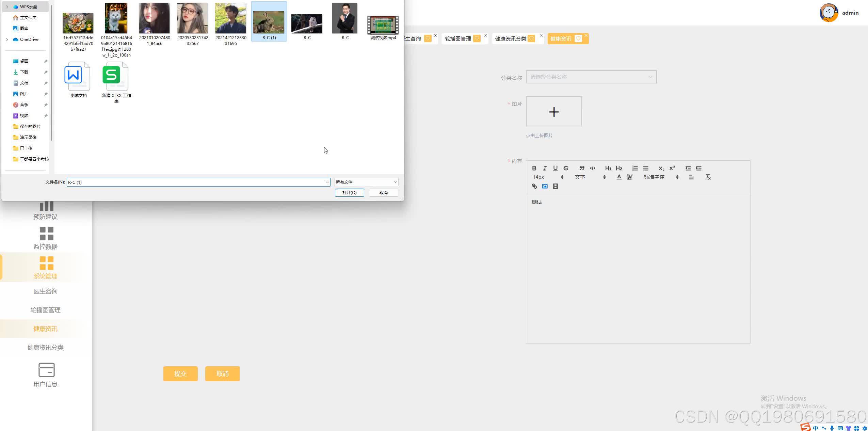
Task: Toggle the code block format
Action: 593,168
